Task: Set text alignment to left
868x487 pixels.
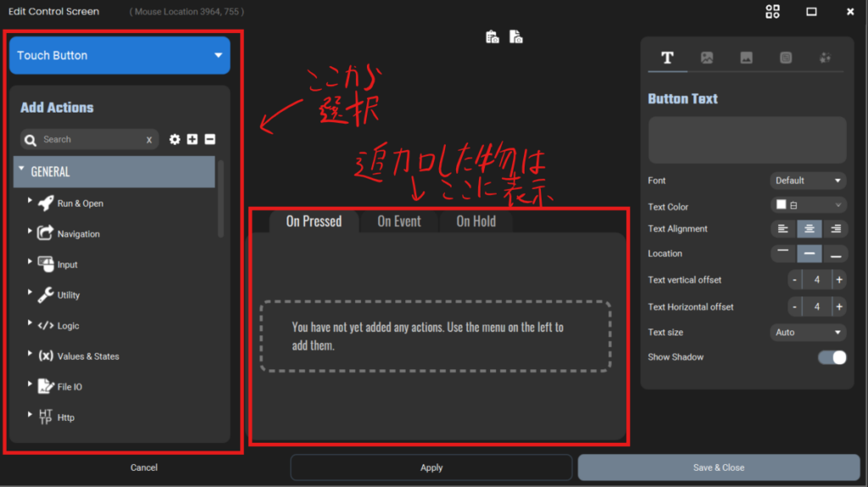Action: coord(783,229)
